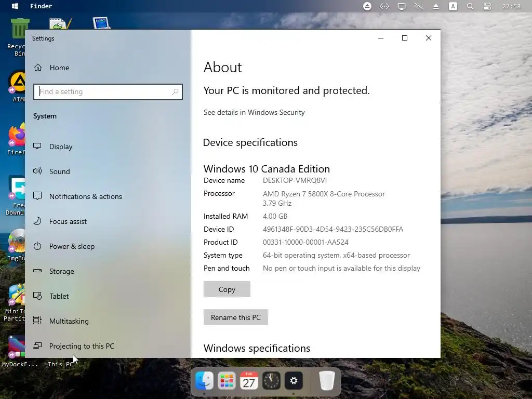Open the Trash in the dock
Screen dimensions: 532x399
click(x=327, y=381)
